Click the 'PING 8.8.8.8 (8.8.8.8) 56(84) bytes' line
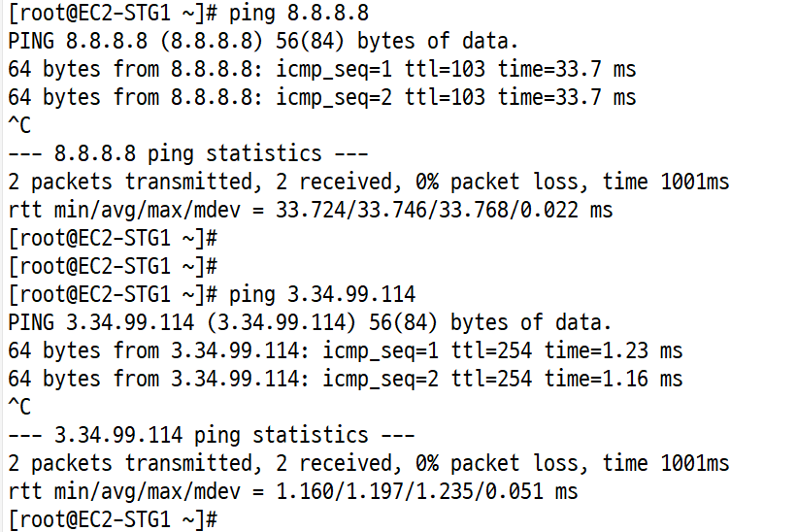 click(263, 41)
